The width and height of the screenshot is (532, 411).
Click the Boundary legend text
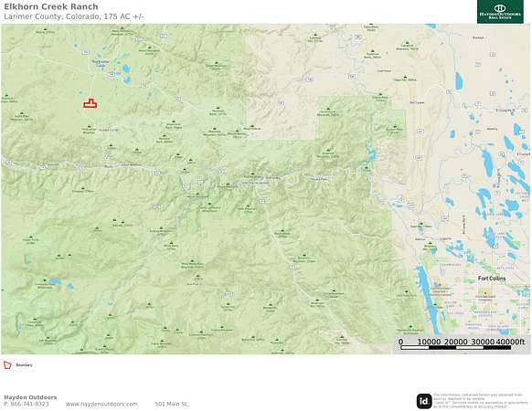click(24, 365)
